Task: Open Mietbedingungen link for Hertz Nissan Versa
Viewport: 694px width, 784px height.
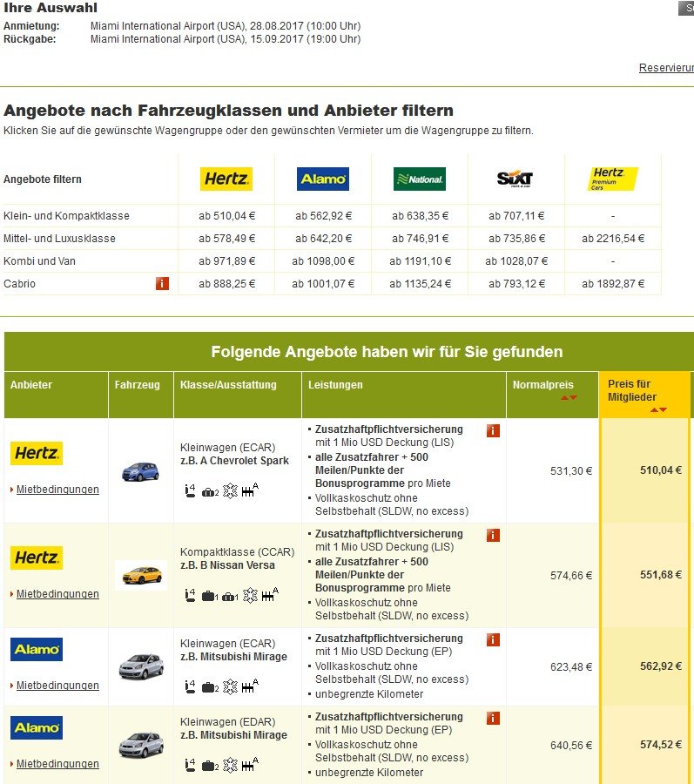Action: coord(57,594)
